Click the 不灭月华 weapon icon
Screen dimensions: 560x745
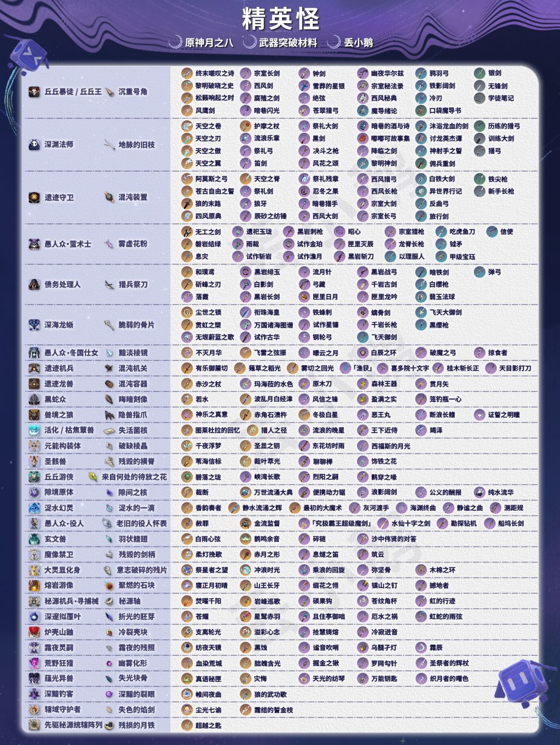pyautogui.click(x=187, y=353)
